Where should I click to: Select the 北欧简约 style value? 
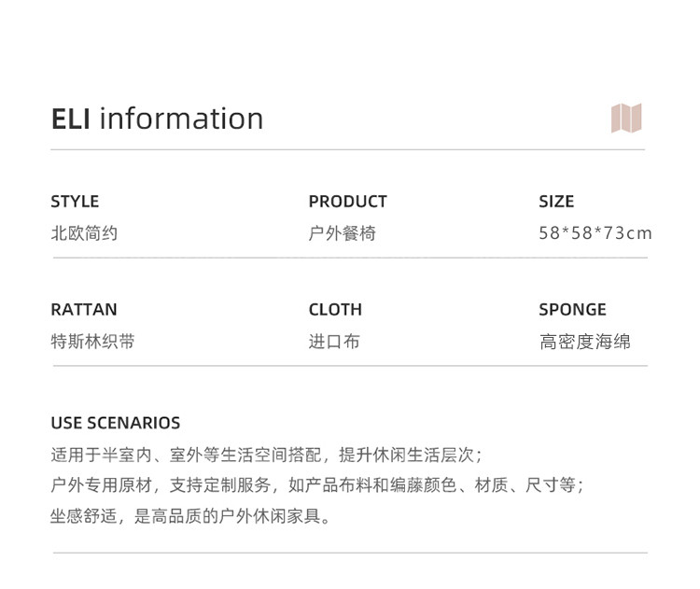pyautogui.click(x=84, y=233)
